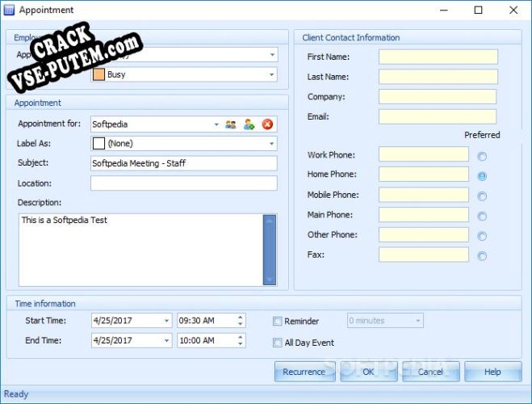Open the Busy status dropdown
This screenshot has height=404, width=532.
[x=271, y=74]
